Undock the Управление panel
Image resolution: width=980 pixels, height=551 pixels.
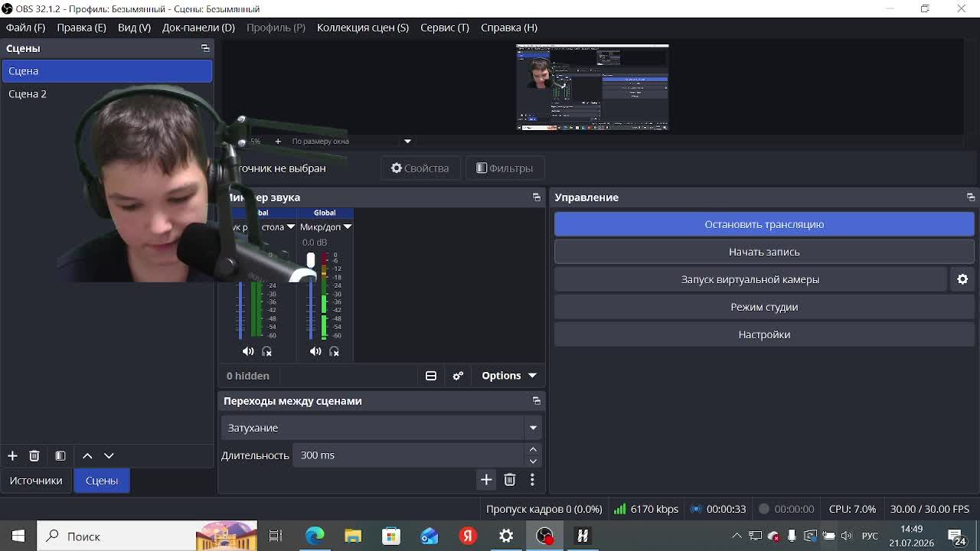pyautogui.click(x=971, y=197)
